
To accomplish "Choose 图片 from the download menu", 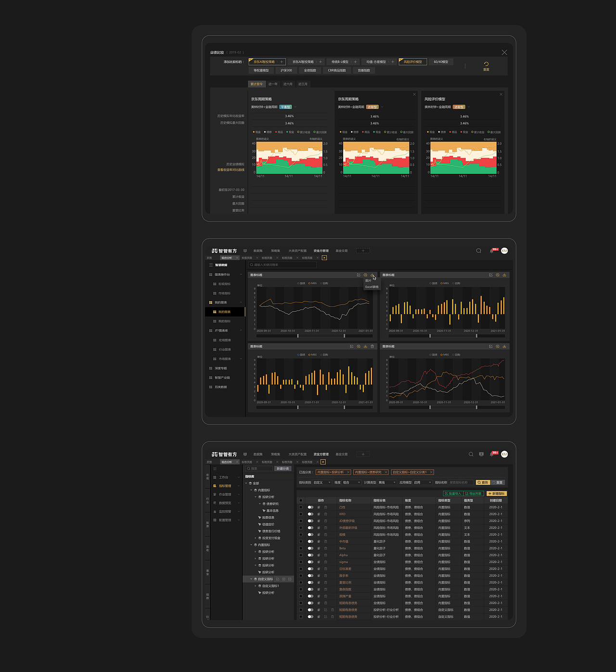I will click(368, 280).
